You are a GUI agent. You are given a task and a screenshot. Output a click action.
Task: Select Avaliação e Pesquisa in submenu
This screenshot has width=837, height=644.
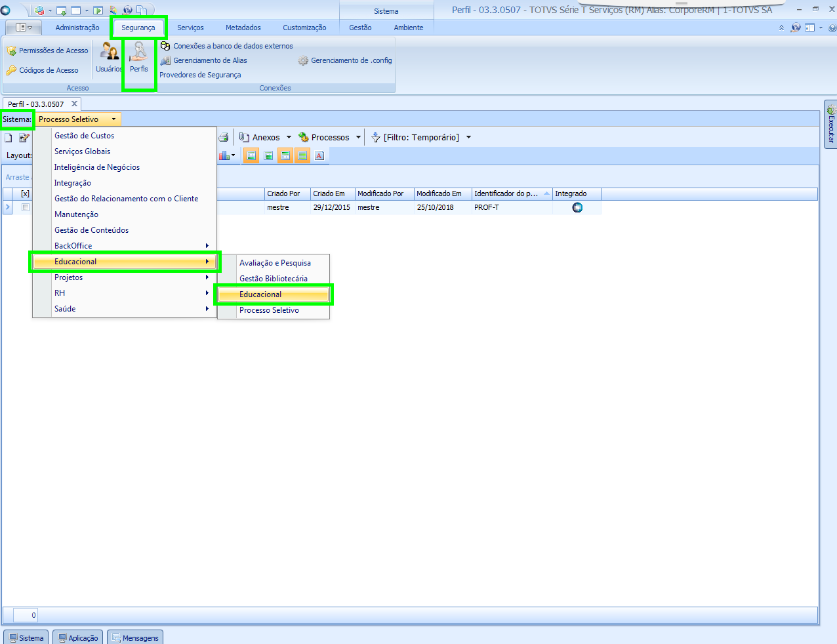274,263
